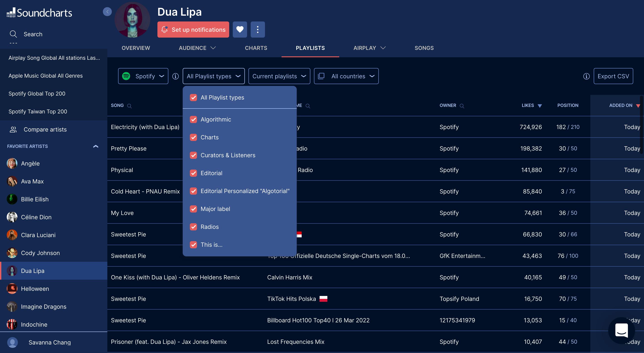Viewport: 644px width, 353px height.
Task: Click the info icon beside Spotify dropdown
Action: pos(176,76)
